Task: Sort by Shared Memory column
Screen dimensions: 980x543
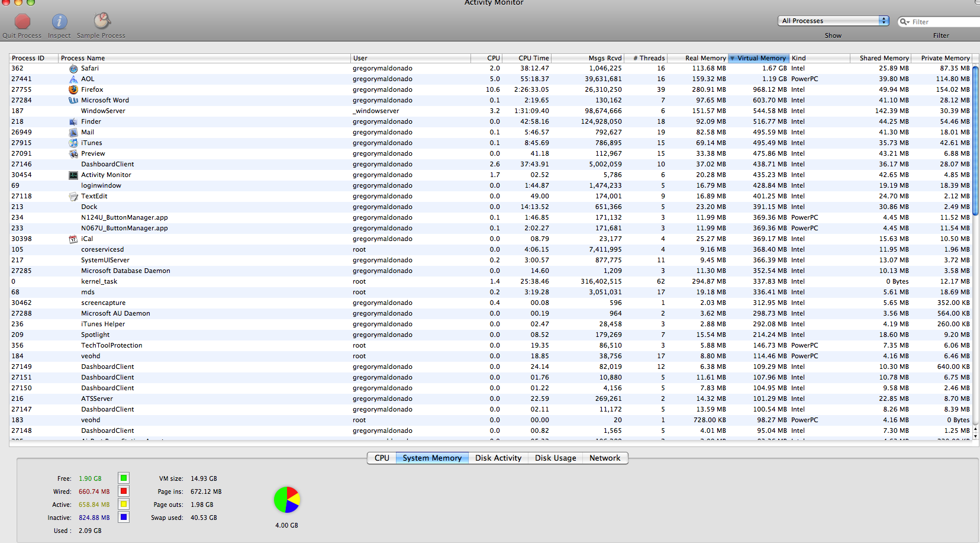Action: pyautogui.click(x=881, y=58)
